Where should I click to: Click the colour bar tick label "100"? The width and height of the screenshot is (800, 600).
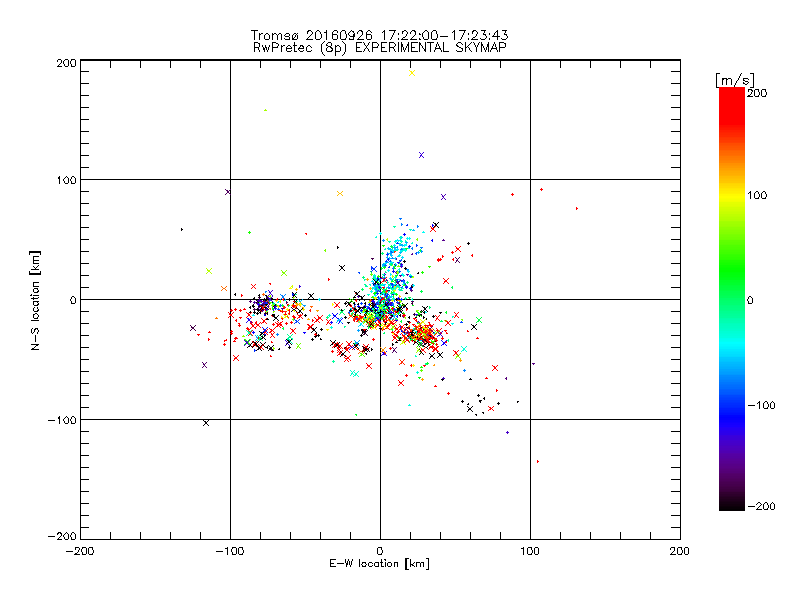[757, 195]
